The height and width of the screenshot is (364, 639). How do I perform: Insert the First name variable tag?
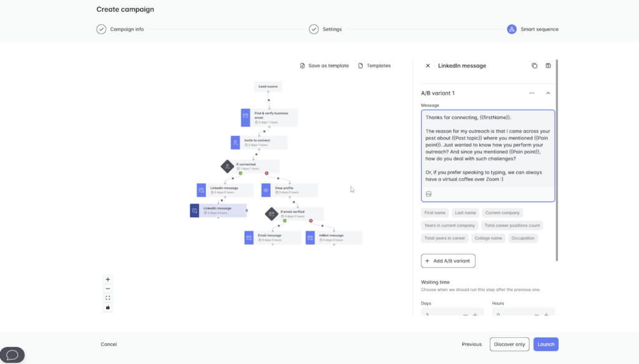435,213
